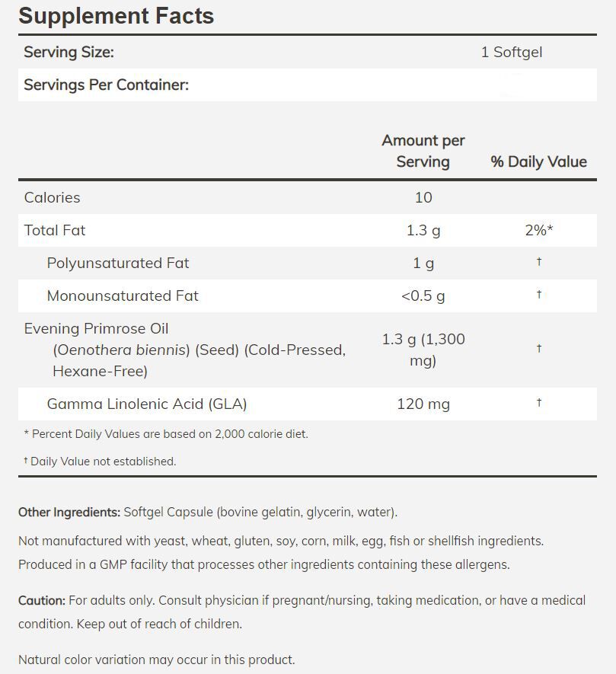Image resolution: width=616 pixels, height=674 pixels.
Task: Click the Percent Daily Values footnote text
Action: 166,434
